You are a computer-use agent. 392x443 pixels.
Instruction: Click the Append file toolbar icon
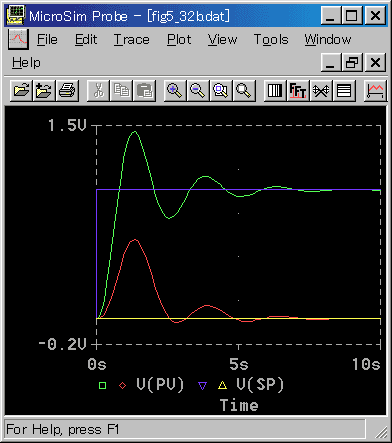(x=44, y=90)
